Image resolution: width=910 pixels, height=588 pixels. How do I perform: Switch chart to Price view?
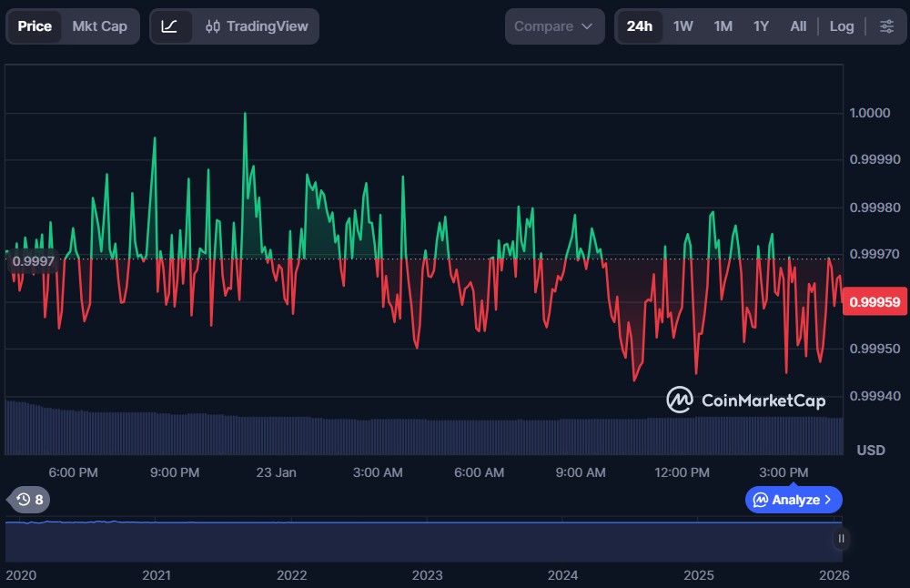click(x=35, y=26)
